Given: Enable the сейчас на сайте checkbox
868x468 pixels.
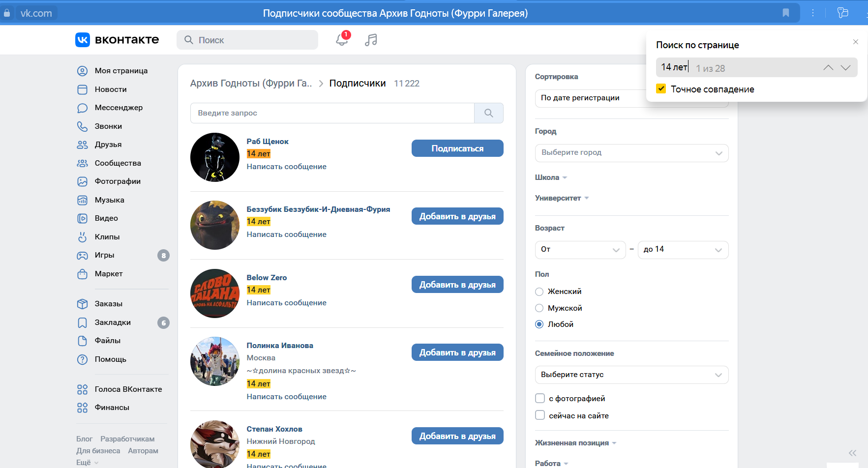Looking at the screenshot, I should tap(540, 415).
